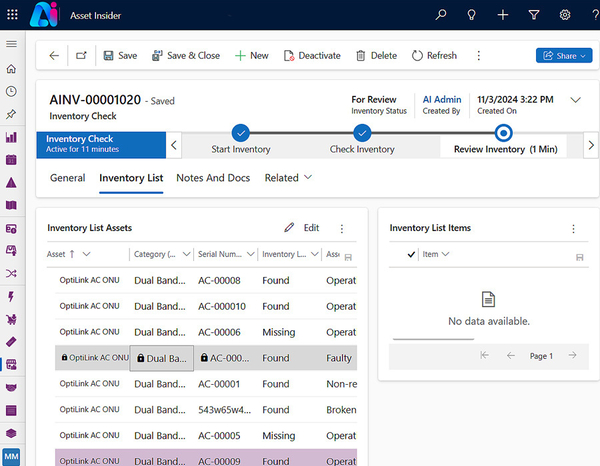Open Pinned pushpin icon in sidebar

[x=11, y=114]
